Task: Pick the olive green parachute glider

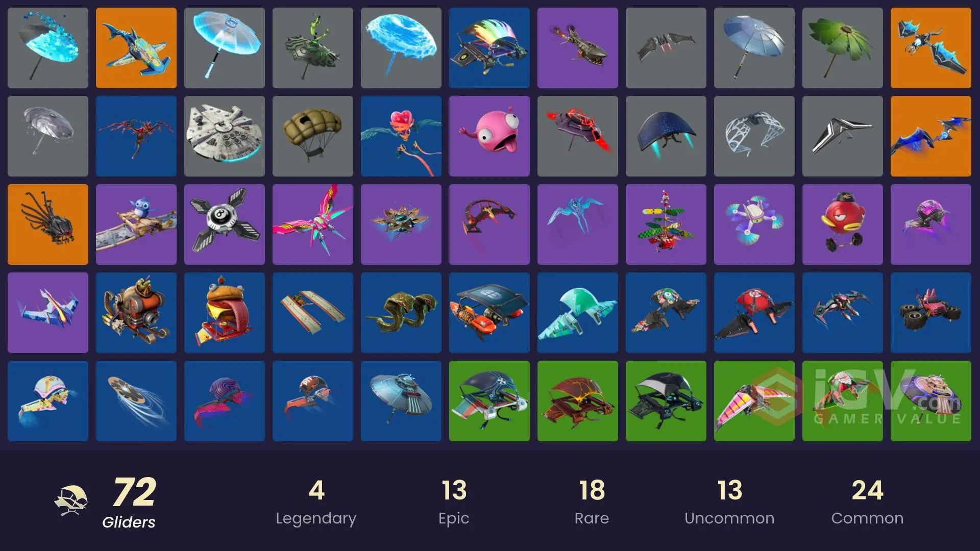Action: tap(313, 136)
